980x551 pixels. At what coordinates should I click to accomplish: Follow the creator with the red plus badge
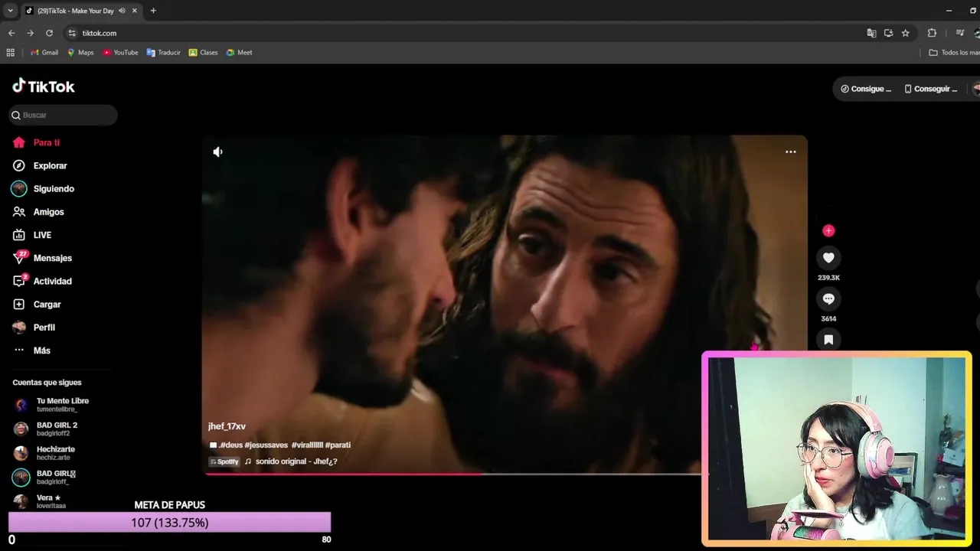point(828,230)
